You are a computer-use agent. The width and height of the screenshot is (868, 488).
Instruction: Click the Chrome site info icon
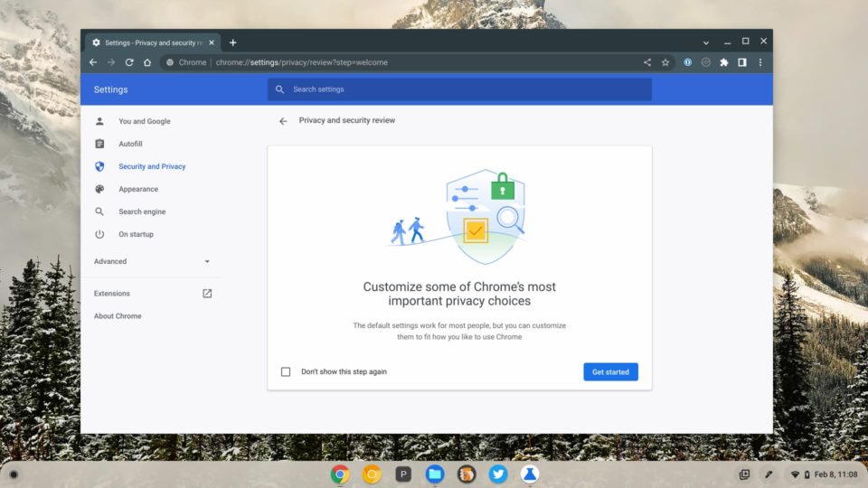point(170,62)
